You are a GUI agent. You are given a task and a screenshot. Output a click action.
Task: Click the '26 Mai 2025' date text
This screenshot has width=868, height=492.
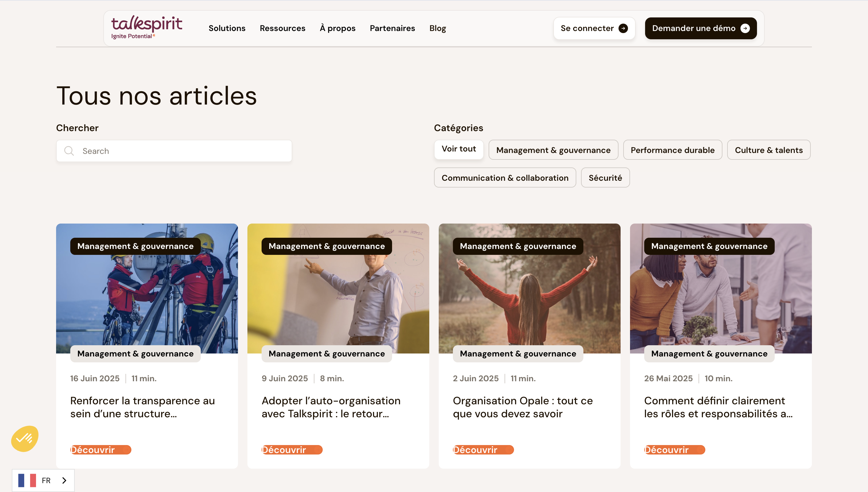click(668, 378)
